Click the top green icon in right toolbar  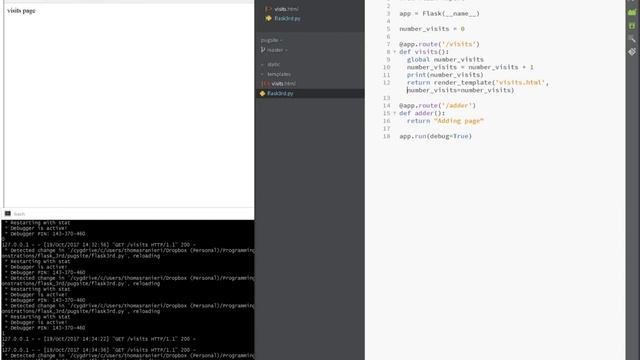(x=632, y=12)
